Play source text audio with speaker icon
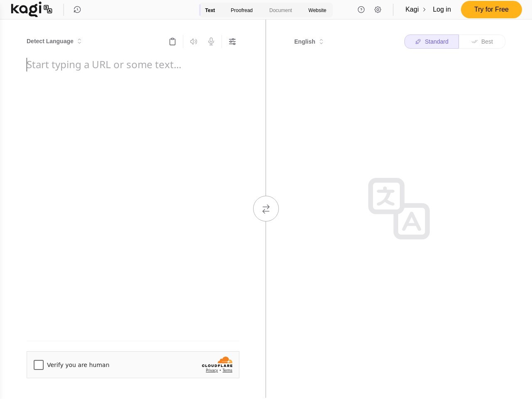 (194, 42)
